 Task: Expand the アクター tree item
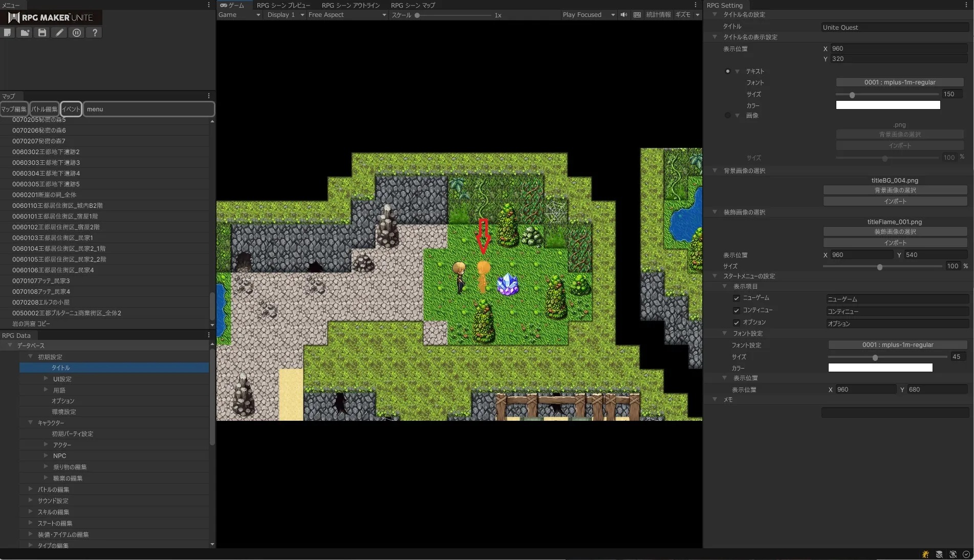tap(46, 445)
